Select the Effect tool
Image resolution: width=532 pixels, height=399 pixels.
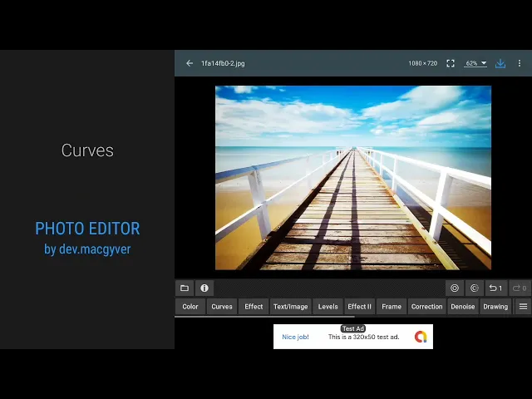pos(254,307)
